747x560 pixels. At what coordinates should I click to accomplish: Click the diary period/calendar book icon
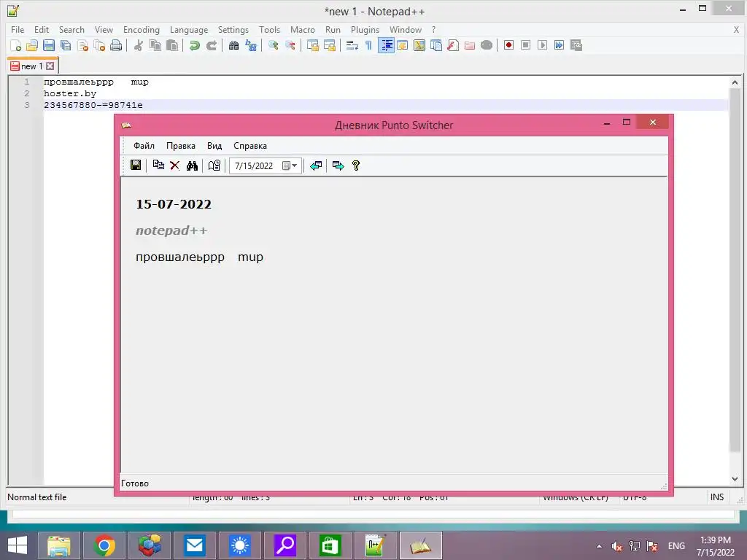tap(214, 166)
